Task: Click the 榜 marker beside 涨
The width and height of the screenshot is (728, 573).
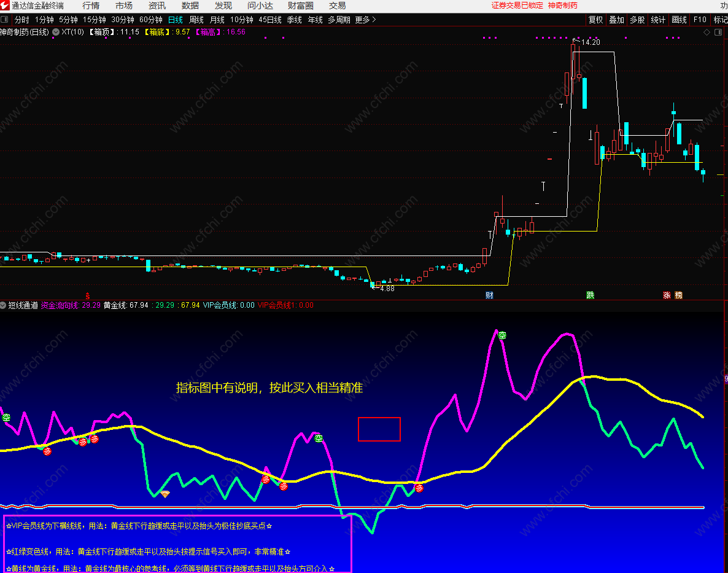Action: [x=678, y=295]
